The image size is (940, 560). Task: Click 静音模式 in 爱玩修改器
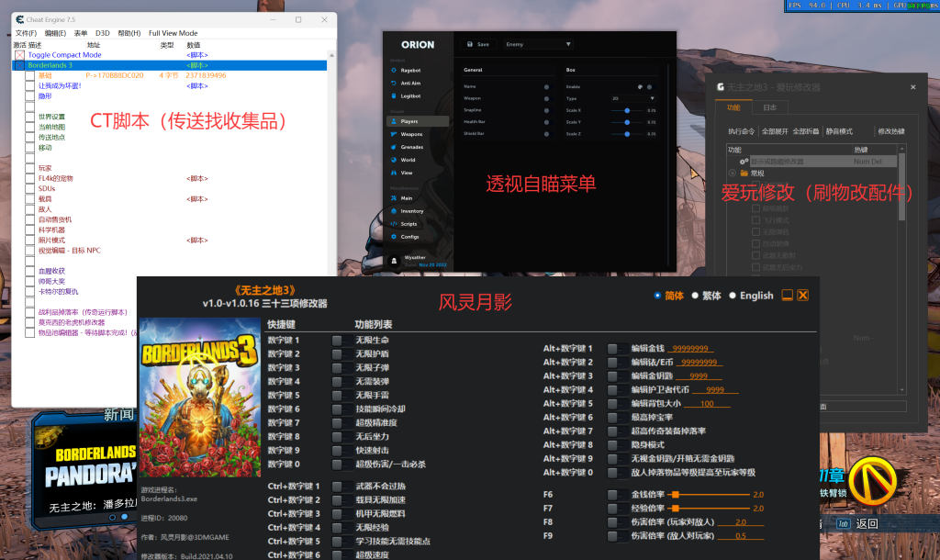point(839,131)
